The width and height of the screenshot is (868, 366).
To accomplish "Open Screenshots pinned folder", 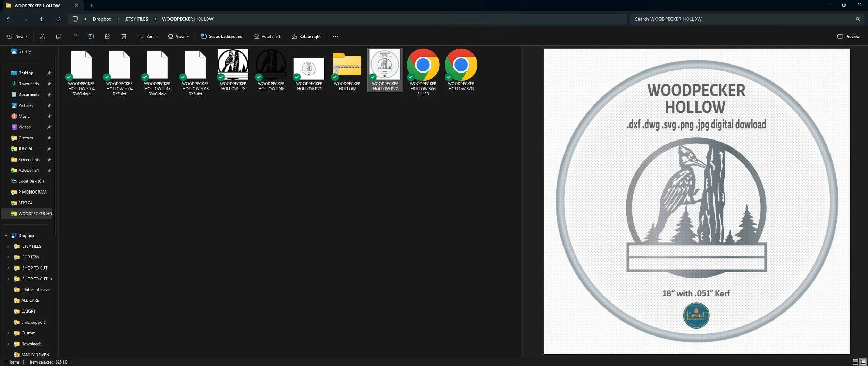I will point(29,160).
